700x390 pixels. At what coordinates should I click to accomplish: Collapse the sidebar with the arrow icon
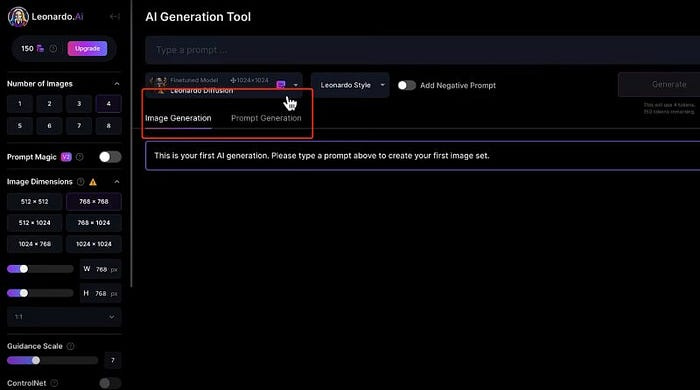115,17
